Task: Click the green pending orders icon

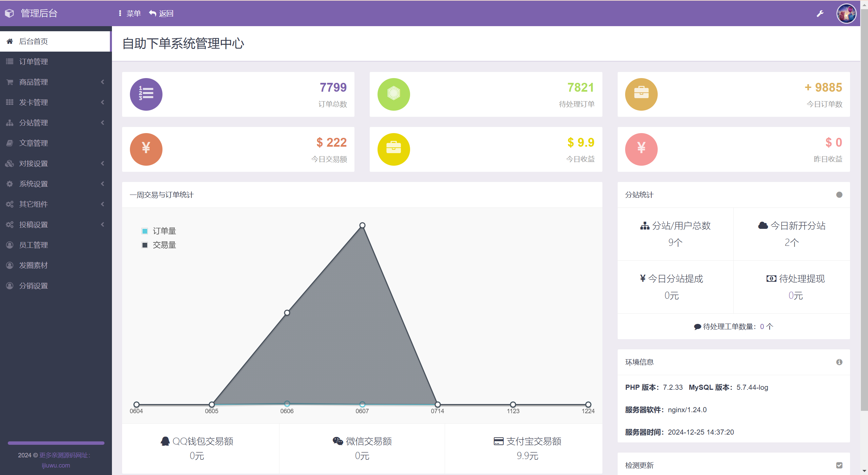Action: click(393, 94)
